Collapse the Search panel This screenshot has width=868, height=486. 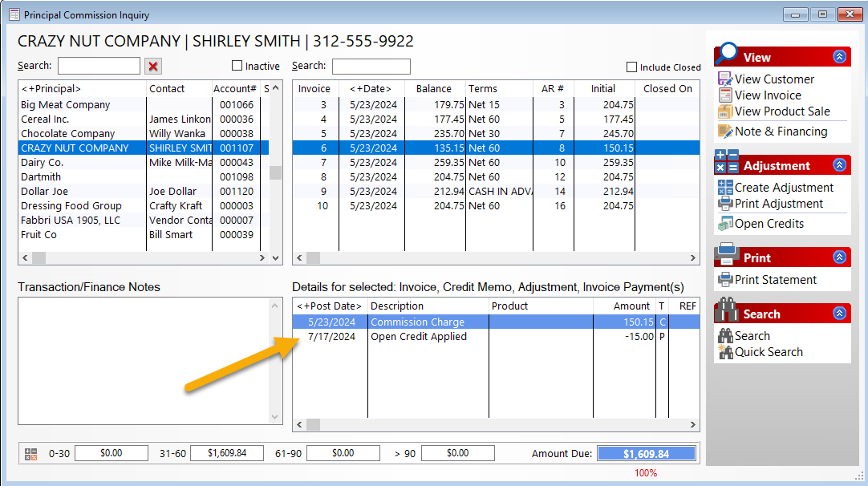pos(840,314)
